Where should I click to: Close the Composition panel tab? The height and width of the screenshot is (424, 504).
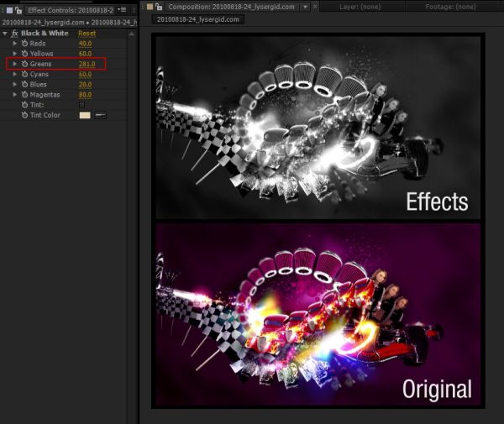pyautogui.click(x=315, y=7)
